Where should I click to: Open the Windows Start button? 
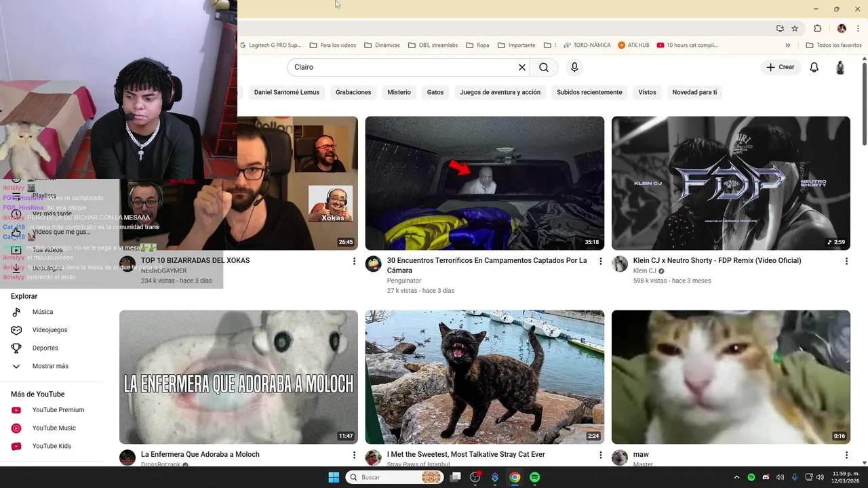click(334, 477)
